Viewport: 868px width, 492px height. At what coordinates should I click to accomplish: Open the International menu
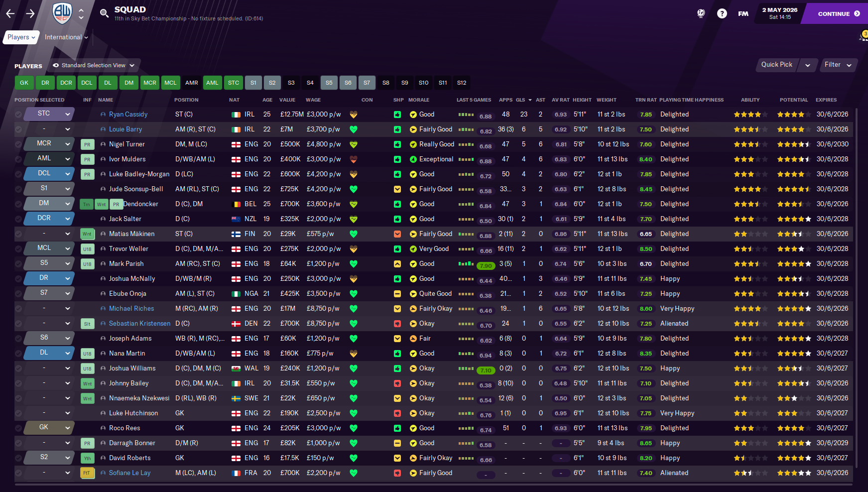click(66, 37)
